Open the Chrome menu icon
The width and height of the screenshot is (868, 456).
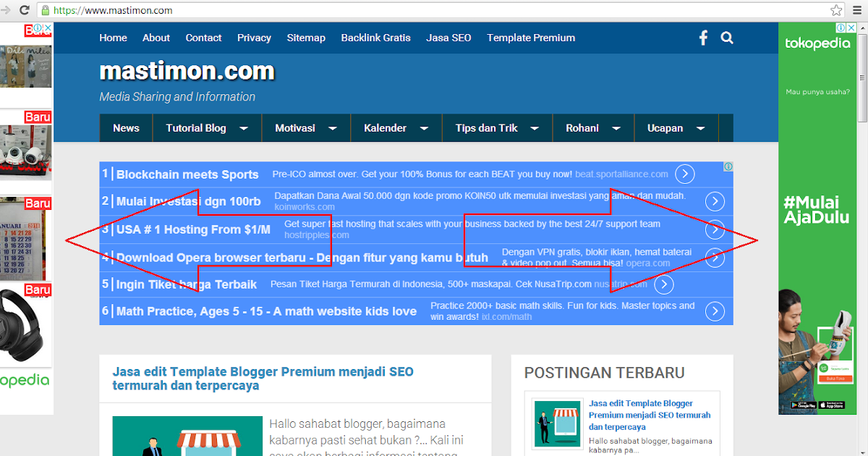point(859,10)
